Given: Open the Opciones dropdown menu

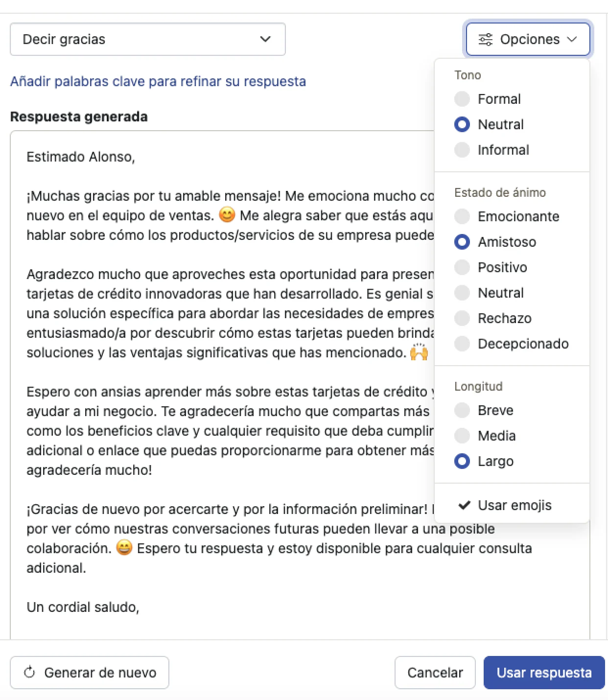Looking at the screenshot, I should pyautogui.click(x=528, y=39).
